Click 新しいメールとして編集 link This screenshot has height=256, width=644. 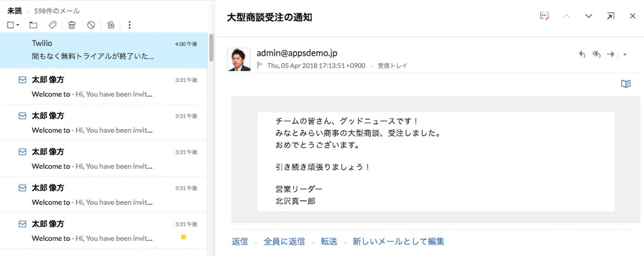pyautogui.click(x=398, y=241)
